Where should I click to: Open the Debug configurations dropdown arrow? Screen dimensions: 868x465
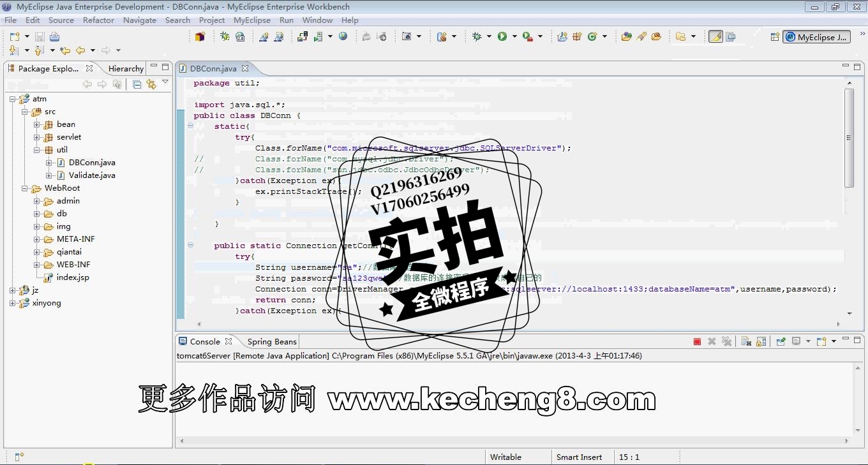[x=490, y=37]
